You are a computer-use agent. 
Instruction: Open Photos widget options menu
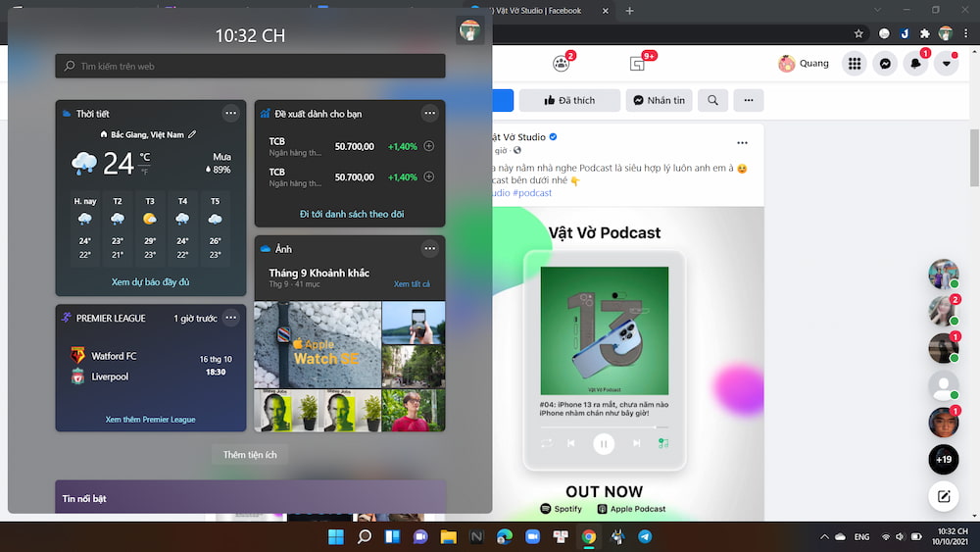point(429,249)
